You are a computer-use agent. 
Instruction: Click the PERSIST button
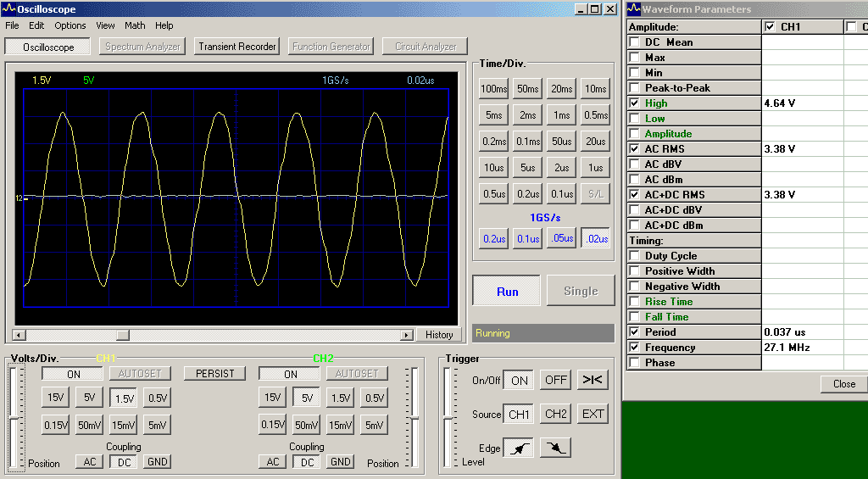coord(214,373)
